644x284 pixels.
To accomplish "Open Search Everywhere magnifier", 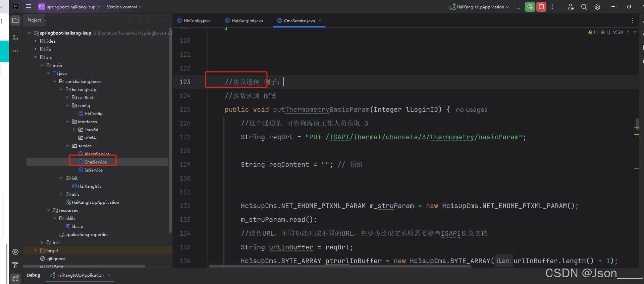I will pos(584,7).
